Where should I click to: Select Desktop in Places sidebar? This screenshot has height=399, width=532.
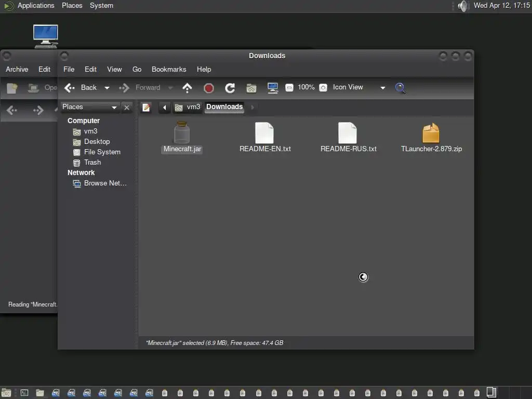click(x=91, y=142)
